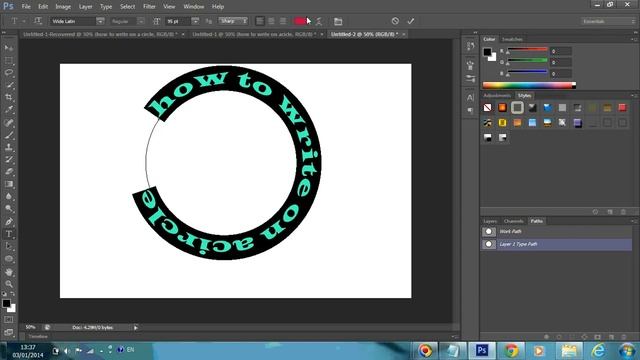This screenshot has height=360, width=640.
Task: Select the Move tool
Action: [x=9, y=48]
